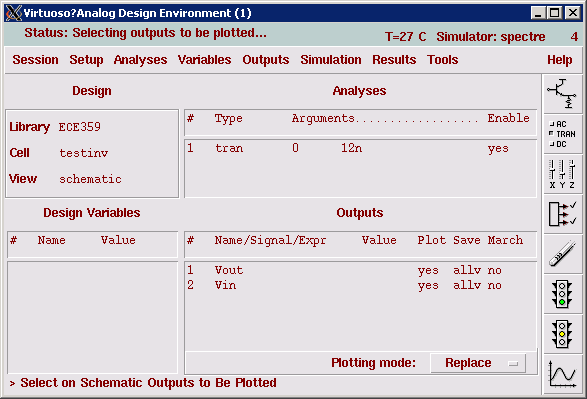Toggle Plot yes for Vin output
Screen dimensions: 587x399
tap(428, 286)
